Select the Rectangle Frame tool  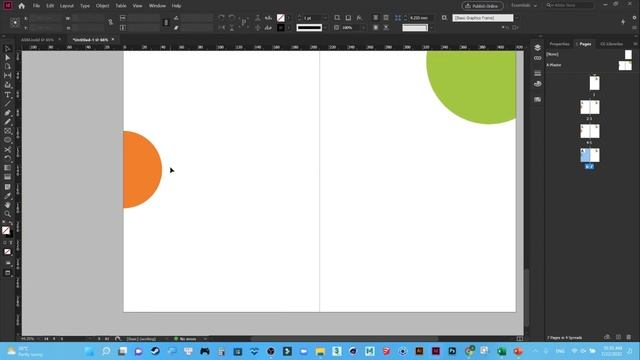click(x=7, y=131)
